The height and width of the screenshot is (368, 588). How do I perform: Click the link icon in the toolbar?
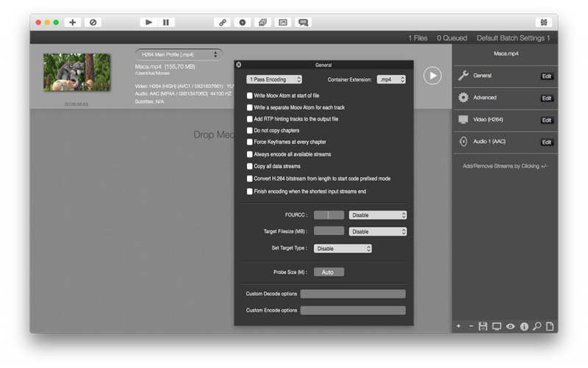pos(222,23)
